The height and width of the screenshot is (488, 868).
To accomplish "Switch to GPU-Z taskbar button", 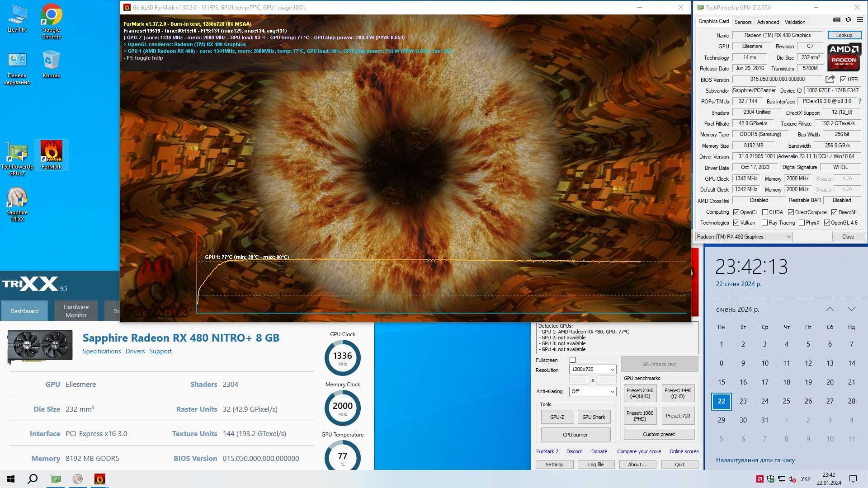I will 56,479.
